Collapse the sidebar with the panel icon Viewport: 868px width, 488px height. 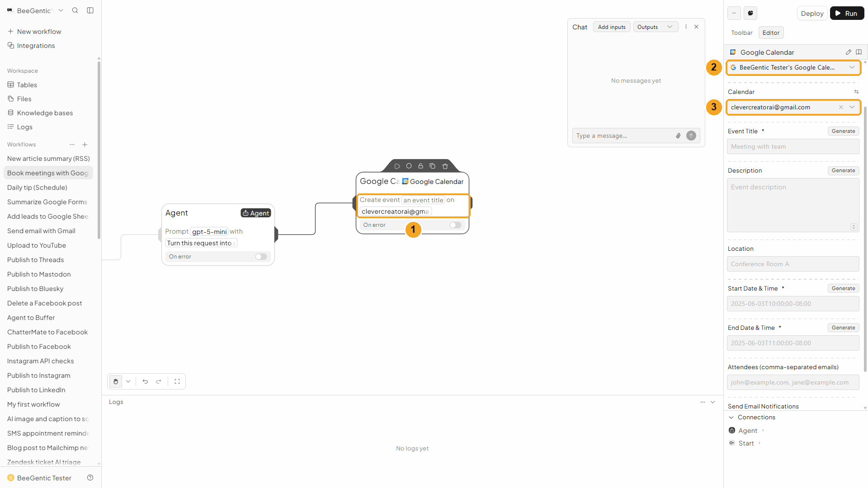point(90,10)
